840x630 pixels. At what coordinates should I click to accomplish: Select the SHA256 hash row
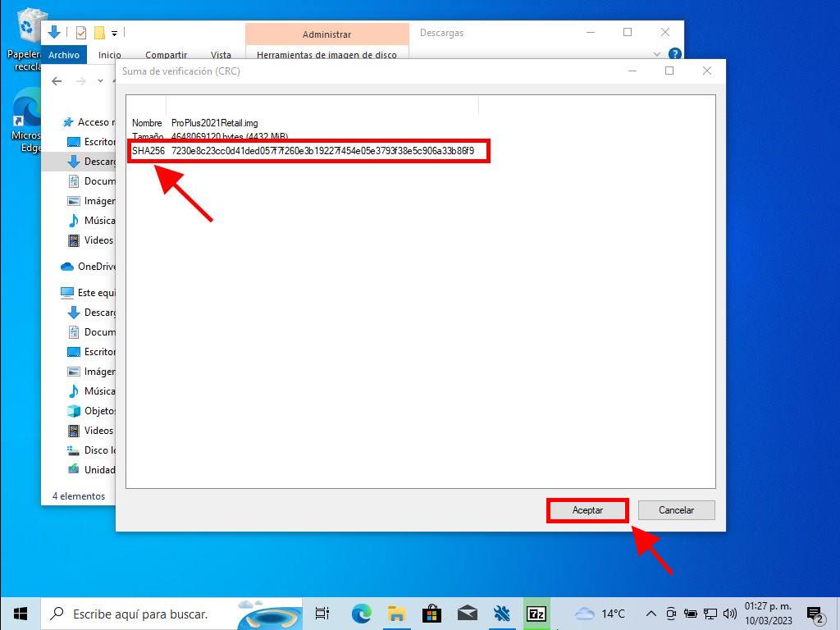[308, 151]
